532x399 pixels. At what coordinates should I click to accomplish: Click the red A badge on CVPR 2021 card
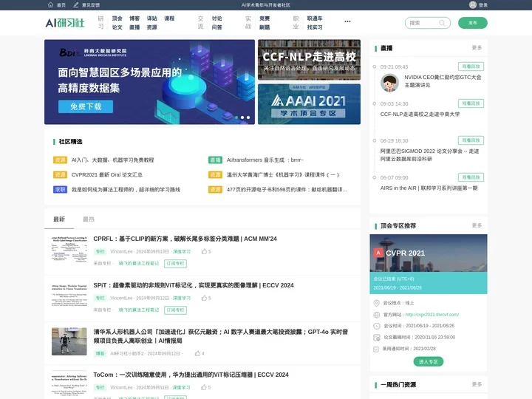pyautogui.click(x=378, y=253)
